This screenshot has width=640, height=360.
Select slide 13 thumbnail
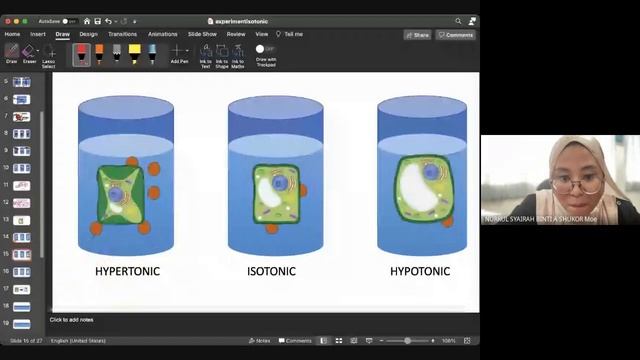(x=22, y=220)
